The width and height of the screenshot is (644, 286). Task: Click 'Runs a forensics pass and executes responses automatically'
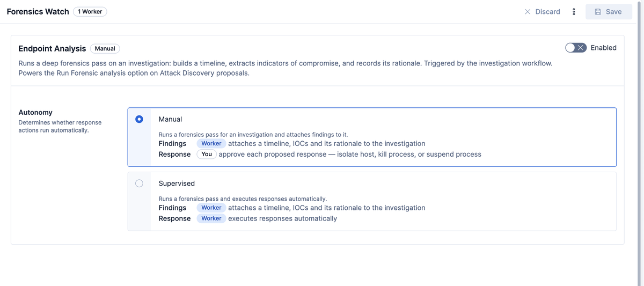tap(243, 199)
